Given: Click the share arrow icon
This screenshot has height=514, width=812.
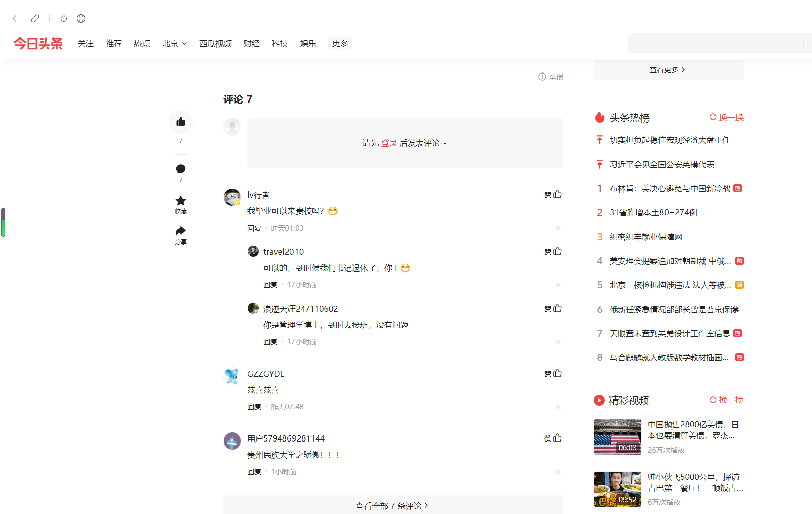Looking at the screenshot, I should 181,231.
